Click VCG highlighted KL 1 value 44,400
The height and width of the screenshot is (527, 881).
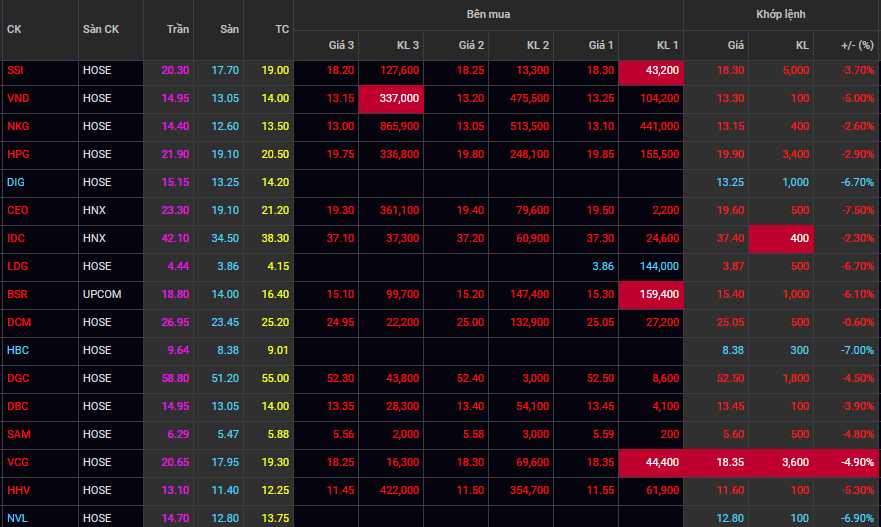651,463
